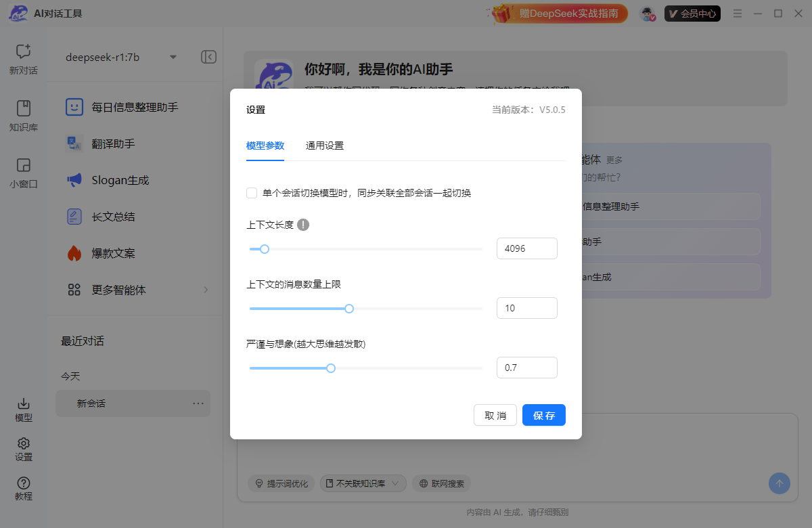The width and height of the screenshot is (812, 528).
Task: Switch to the 通用设置 tab
Action: pyautogui.click(x=325, y=146)
